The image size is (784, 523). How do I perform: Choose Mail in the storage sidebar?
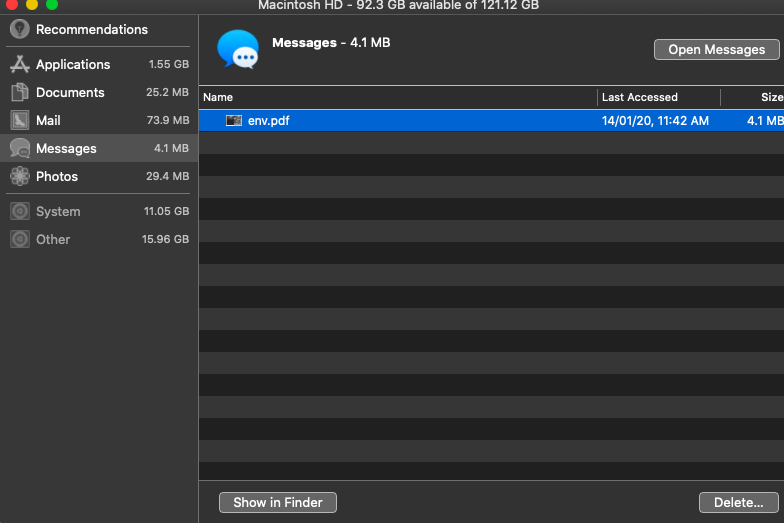coord(48,120)
